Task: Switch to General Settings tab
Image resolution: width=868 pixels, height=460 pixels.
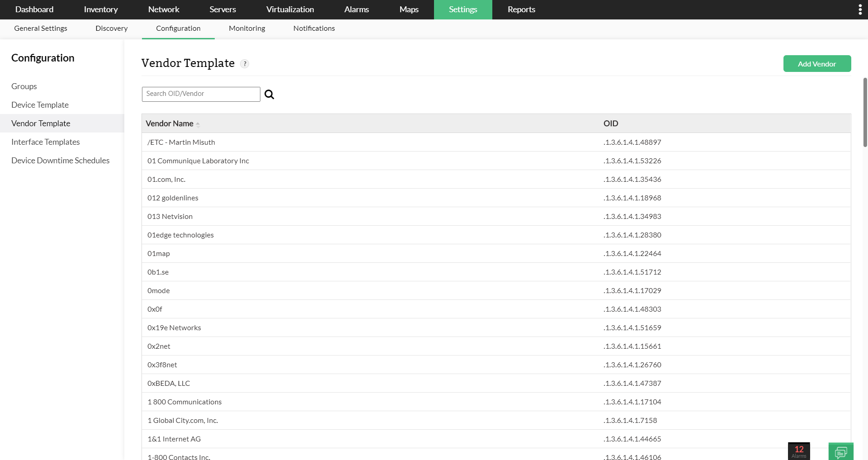Action: (41, 28)
